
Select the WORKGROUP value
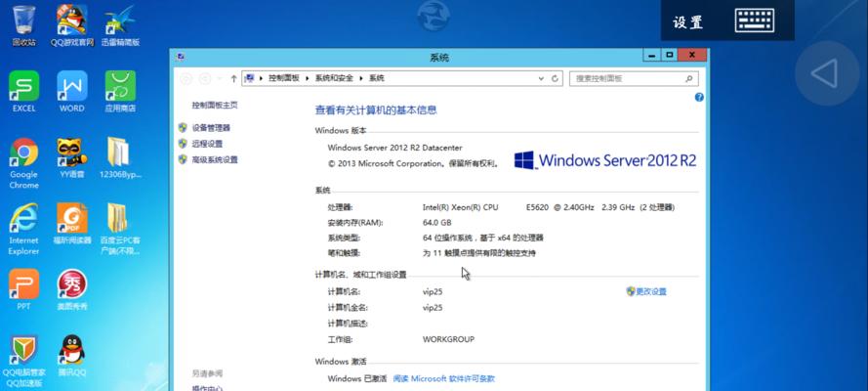[x=448, y=339]
